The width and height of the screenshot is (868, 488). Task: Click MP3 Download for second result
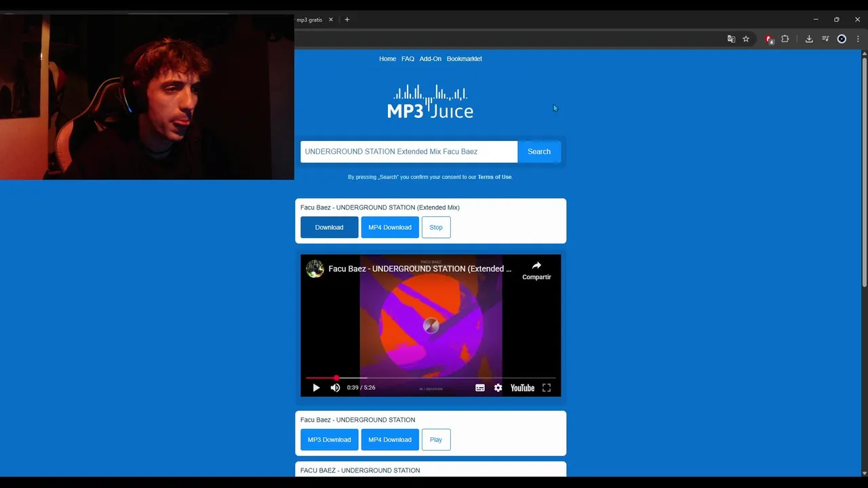click(329, 439)
